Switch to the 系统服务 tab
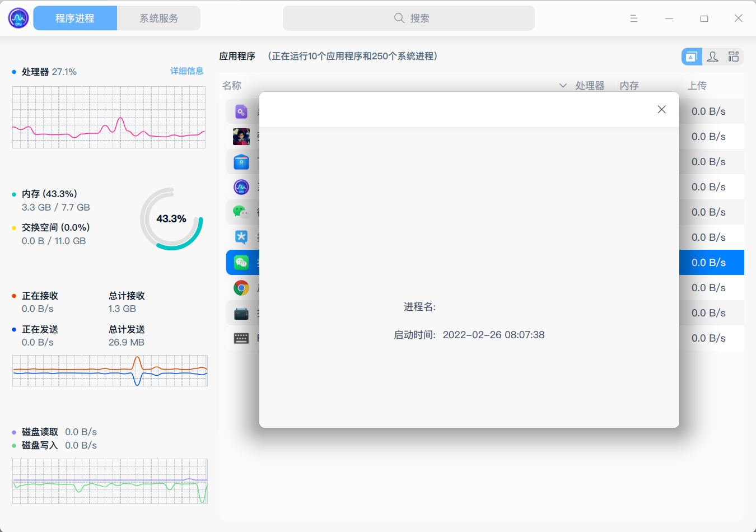The width and height of the screenshot is (756, 532). coord(158,18)
